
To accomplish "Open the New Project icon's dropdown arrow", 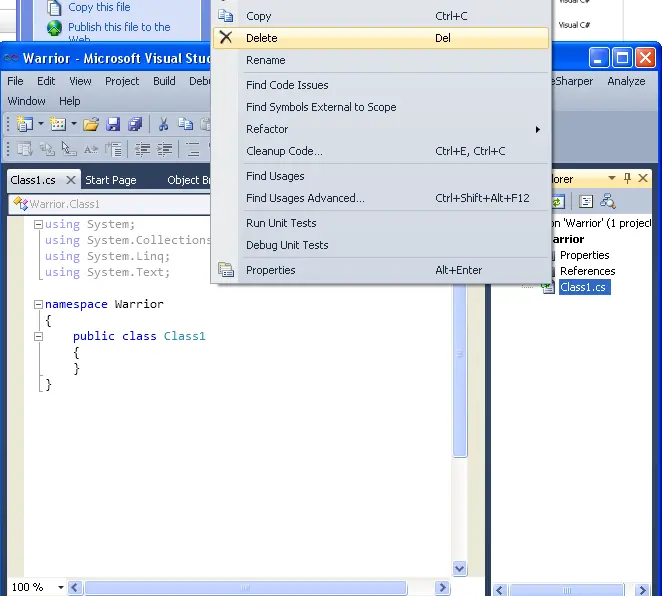I will (41, 124).
